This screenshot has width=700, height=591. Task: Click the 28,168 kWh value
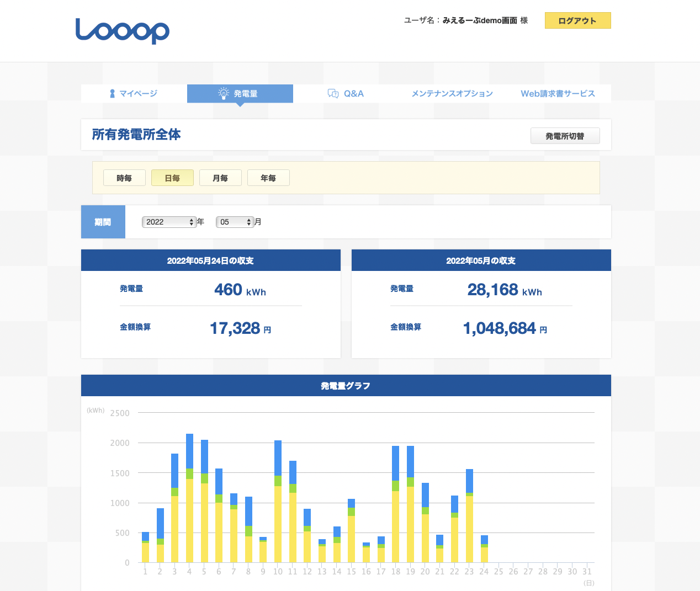(505, 290)
